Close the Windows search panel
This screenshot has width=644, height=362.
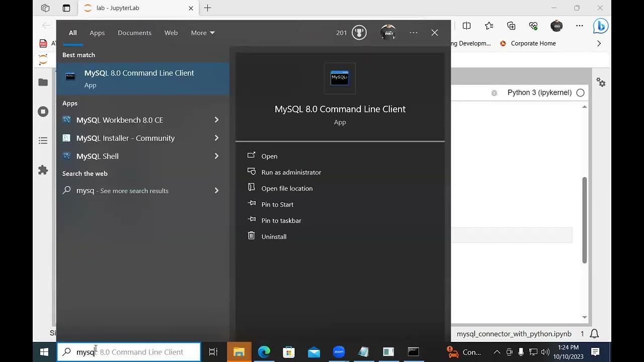(435, 33)
